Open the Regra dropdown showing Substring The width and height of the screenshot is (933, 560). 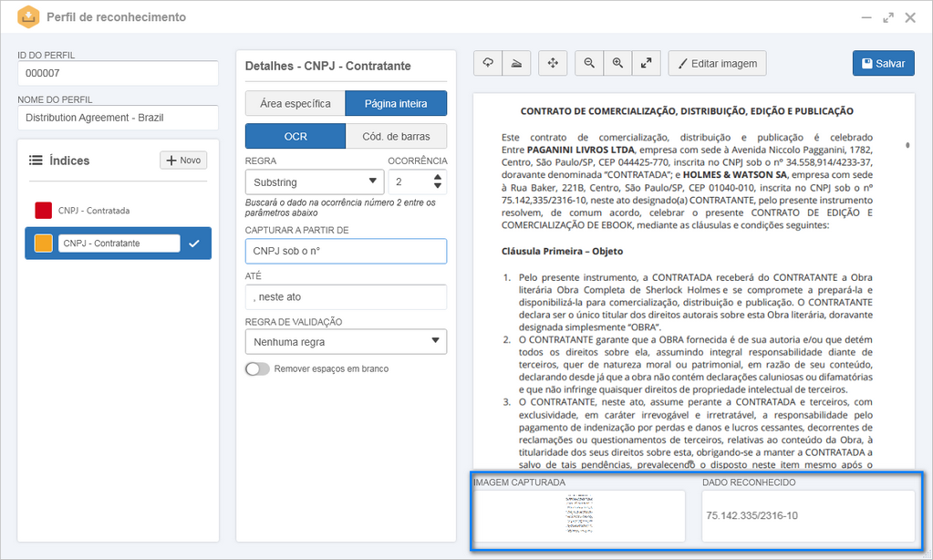click(x=315, y=181)
